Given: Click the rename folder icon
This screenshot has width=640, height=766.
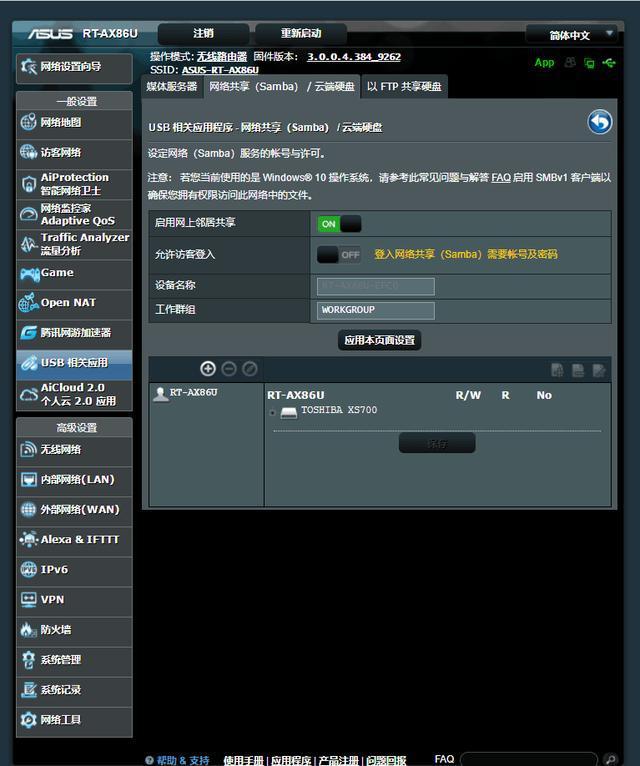Looking at the screenshot, I should (x=599, y=370).
